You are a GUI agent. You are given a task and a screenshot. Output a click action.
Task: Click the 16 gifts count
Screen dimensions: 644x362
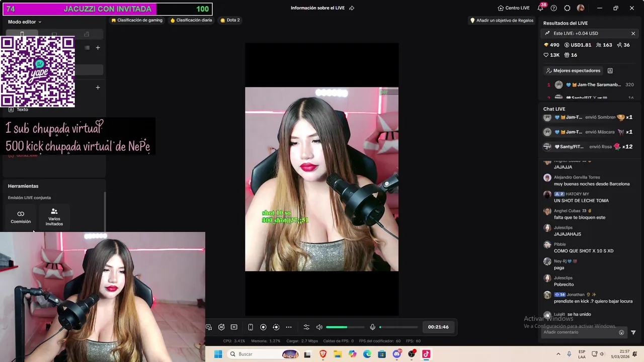click(571, 55)
